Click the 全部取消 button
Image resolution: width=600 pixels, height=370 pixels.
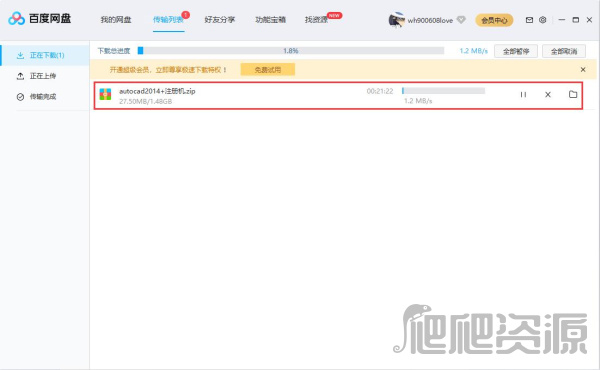[564, 51]
